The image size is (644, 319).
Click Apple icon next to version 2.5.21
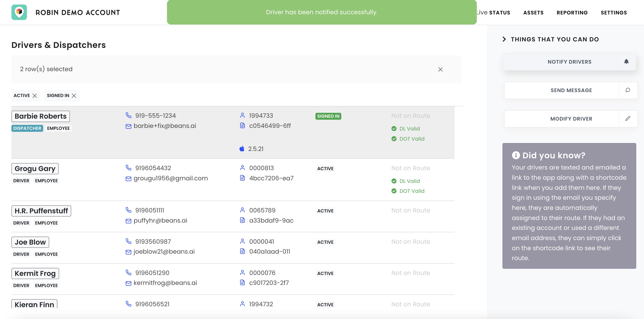[242, 148]
